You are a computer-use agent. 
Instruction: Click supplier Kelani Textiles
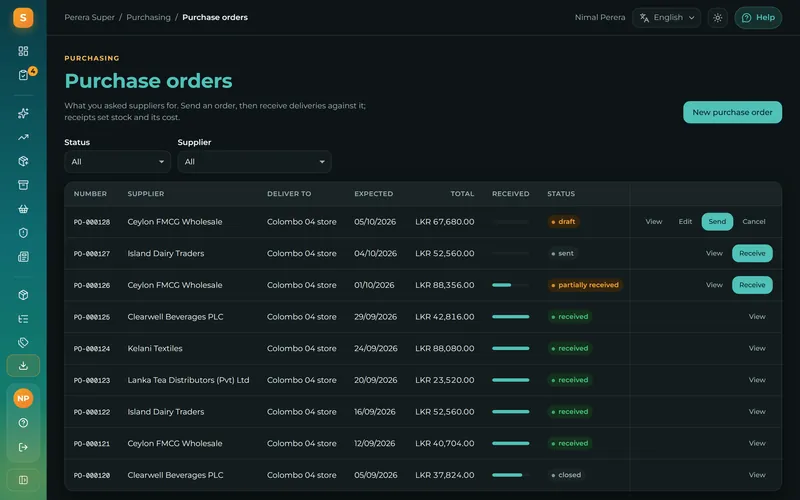click(155, 348)
